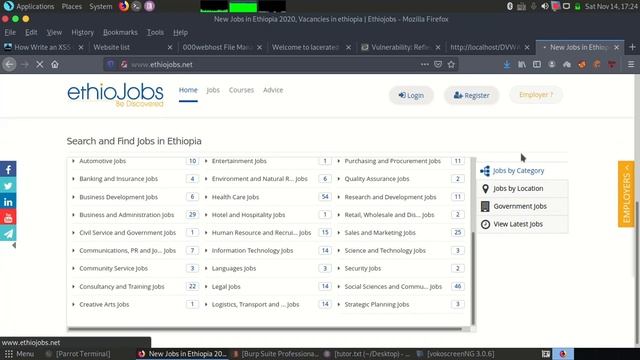Stop page loading X button
The image size is (640, 360).
(40, 64)
